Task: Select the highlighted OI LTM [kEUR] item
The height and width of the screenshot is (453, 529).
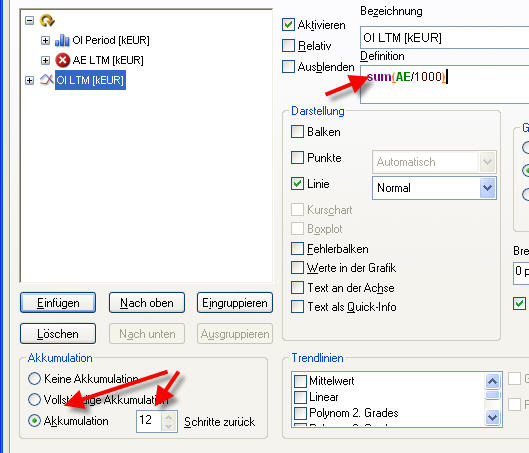Action: 90,80
